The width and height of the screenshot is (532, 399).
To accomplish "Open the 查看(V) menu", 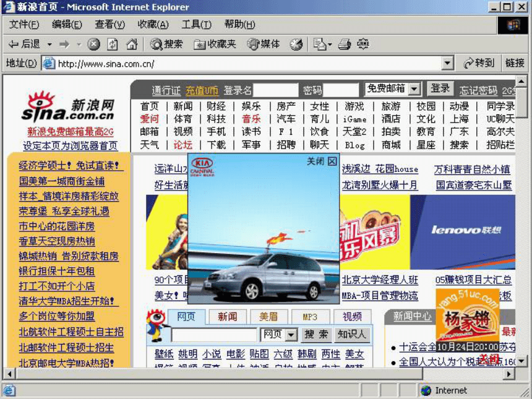I will pyautogui.click(x=109, y=24).
